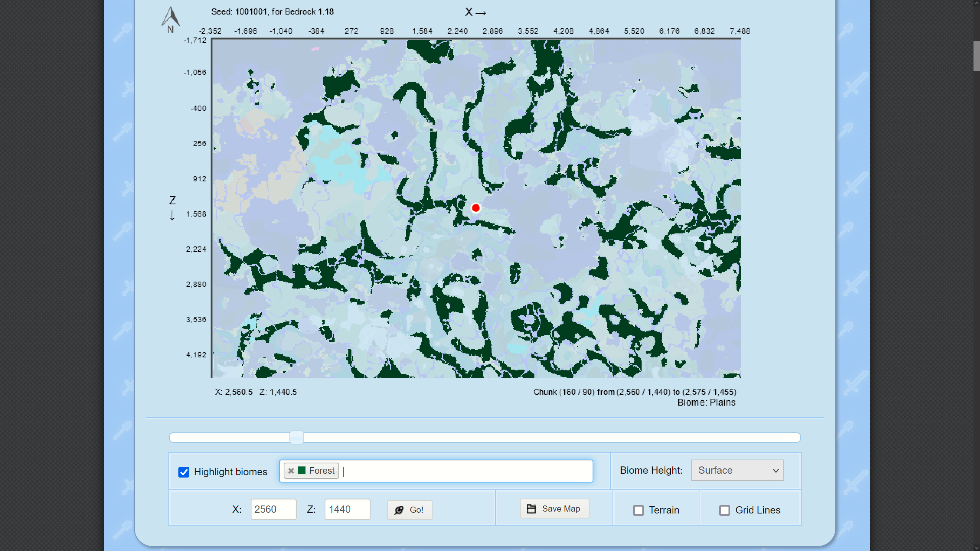This screenshot has width=980, height=551.
Task: Click the X axis arrow label
Action: pyautogui.click(x=475, y=12)
